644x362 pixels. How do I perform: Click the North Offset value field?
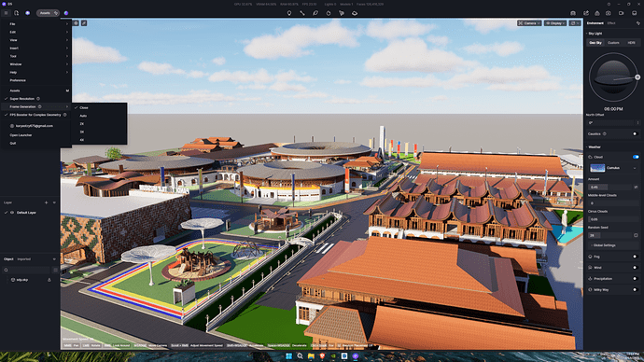coord(610,123)
